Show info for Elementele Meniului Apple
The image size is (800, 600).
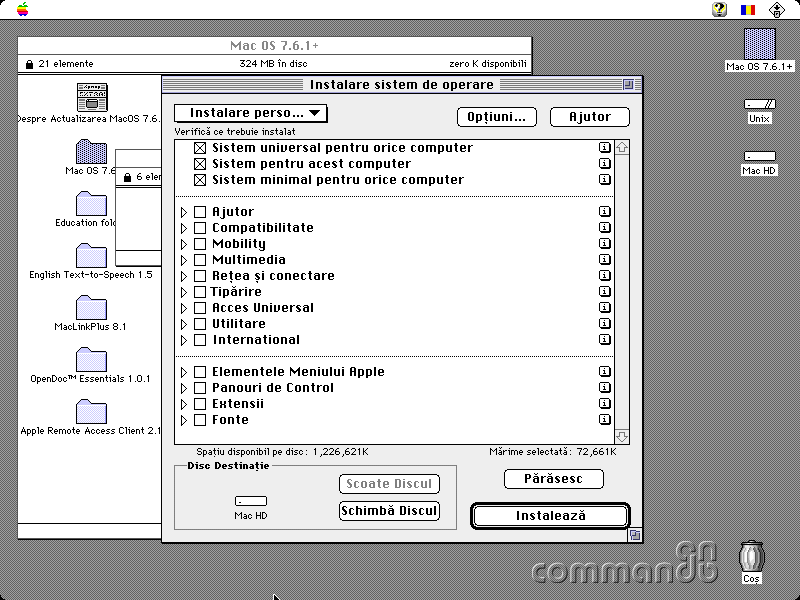coord(605,371)
